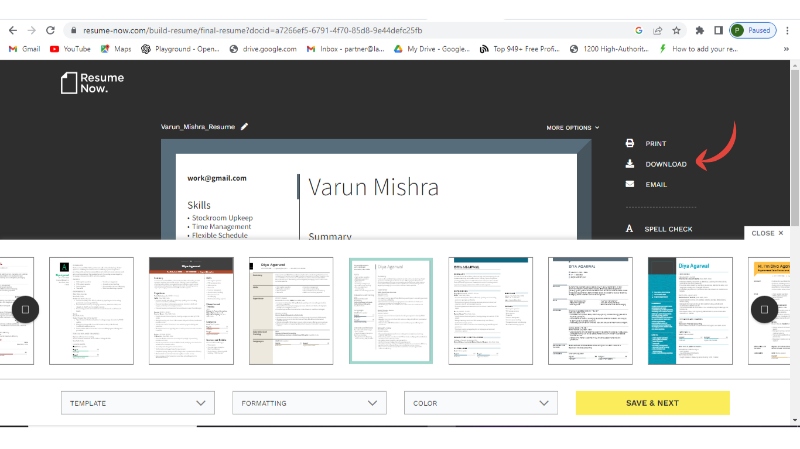Open the browser extensions puzzle icon

point(699,30)
